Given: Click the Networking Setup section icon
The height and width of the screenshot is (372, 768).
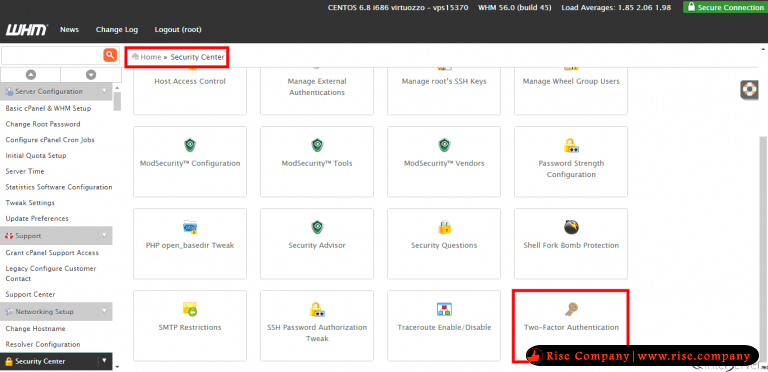Looking at the screenshot, I should (x=9, y=312).
